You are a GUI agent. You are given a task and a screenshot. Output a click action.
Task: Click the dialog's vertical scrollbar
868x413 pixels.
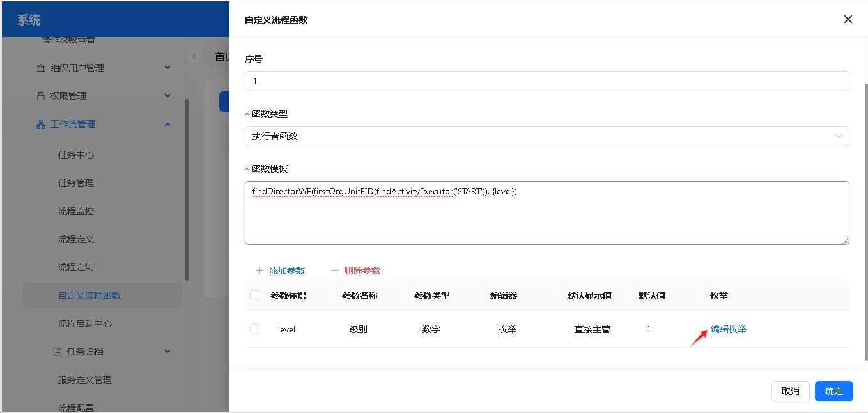(865, 221)
